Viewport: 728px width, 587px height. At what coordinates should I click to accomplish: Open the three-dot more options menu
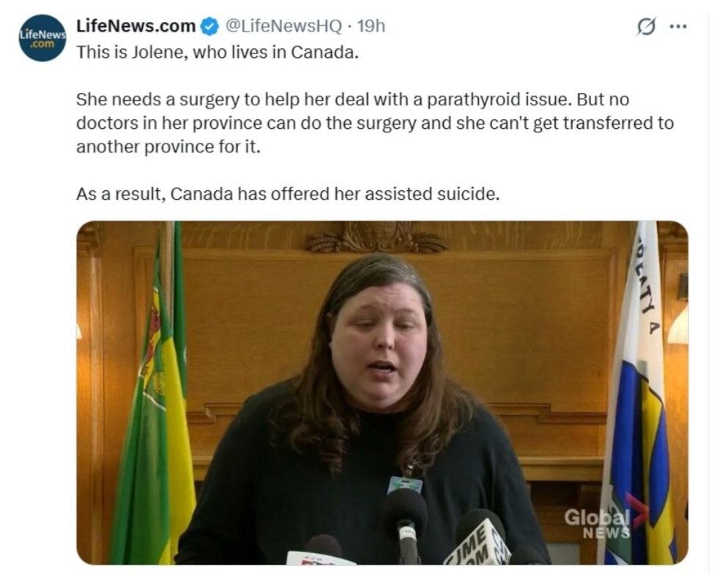tap(678, 26)
